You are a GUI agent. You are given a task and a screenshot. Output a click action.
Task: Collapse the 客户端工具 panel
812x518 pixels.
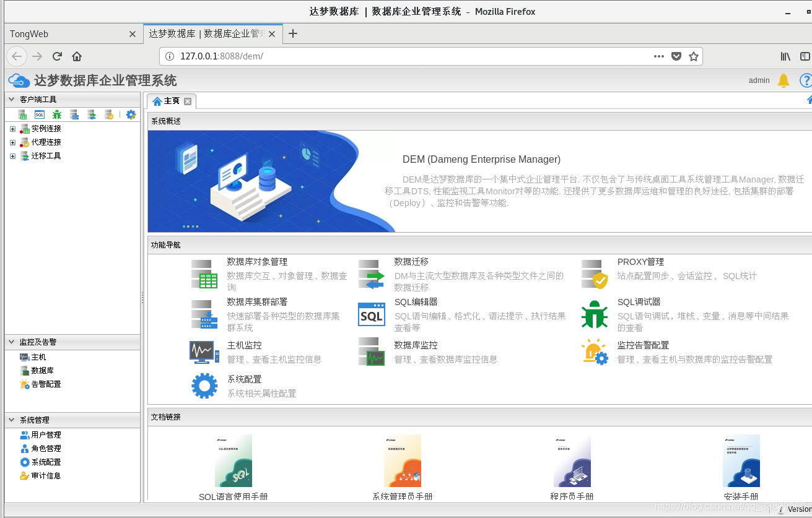[11, 99]
